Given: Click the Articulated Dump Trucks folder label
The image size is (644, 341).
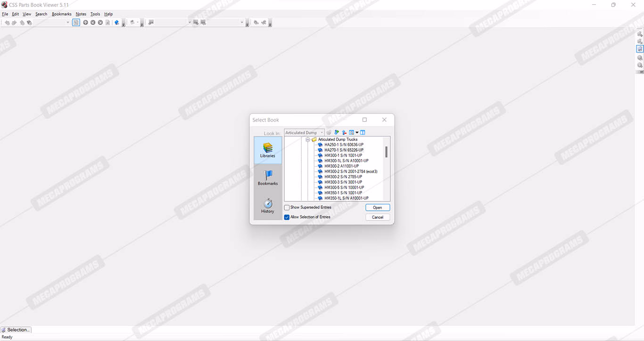Looking at the screenshot, I should 338,140.
